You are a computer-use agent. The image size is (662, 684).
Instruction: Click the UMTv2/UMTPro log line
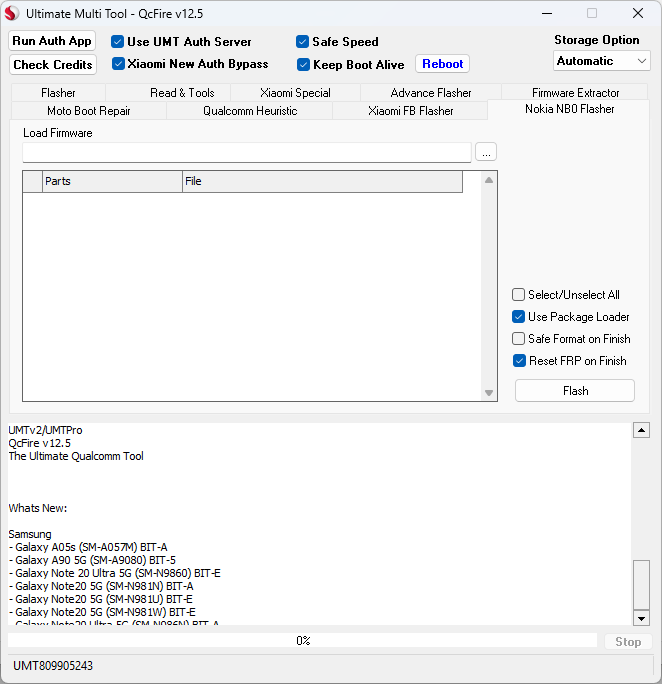tap(45, 430)
